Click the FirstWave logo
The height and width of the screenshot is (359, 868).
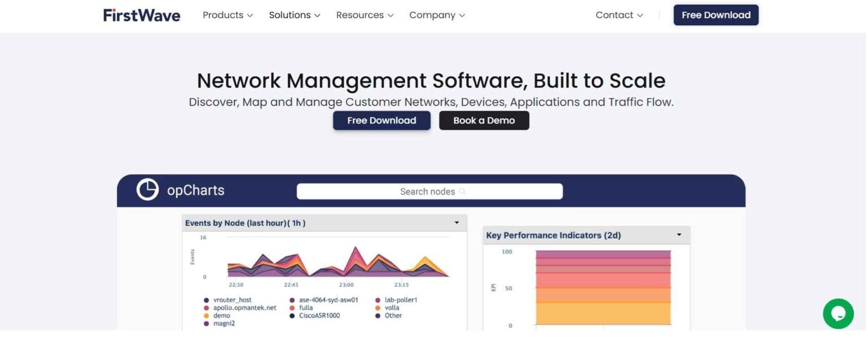[141, 15]
